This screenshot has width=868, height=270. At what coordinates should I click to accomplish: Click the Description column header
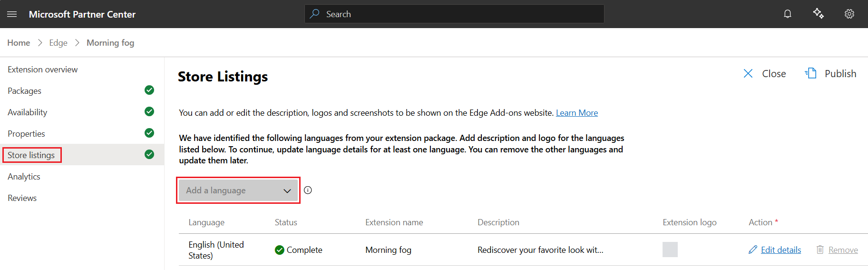[x=498, y=222]
